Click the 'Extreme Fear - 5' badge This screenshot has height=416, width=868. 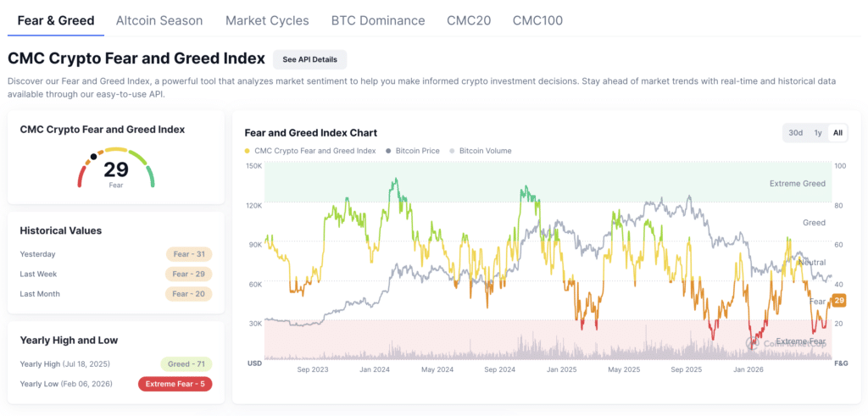tap(175, 384)
